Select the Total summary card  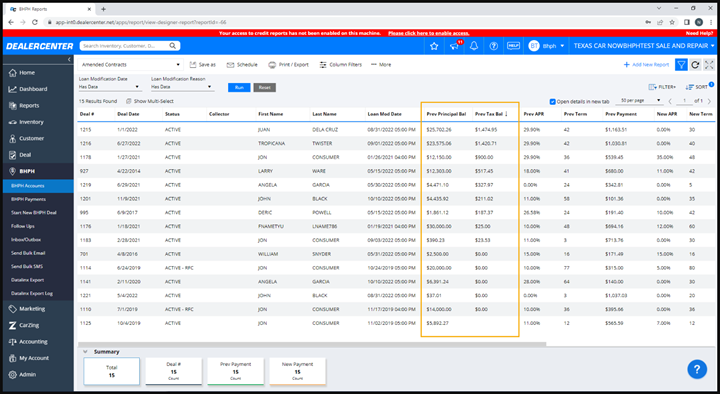[112, 371]
